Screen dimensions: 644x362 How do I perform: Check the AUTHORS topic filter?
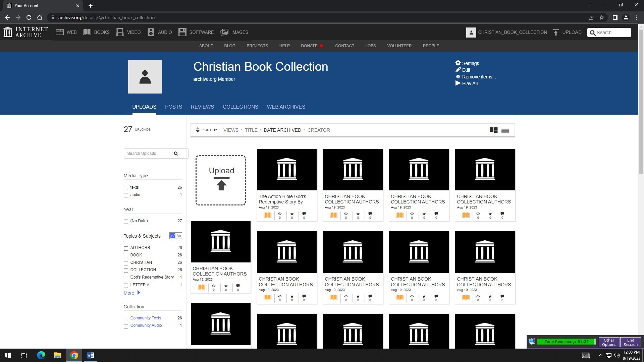pyautogui.click(x=126, y=248)
